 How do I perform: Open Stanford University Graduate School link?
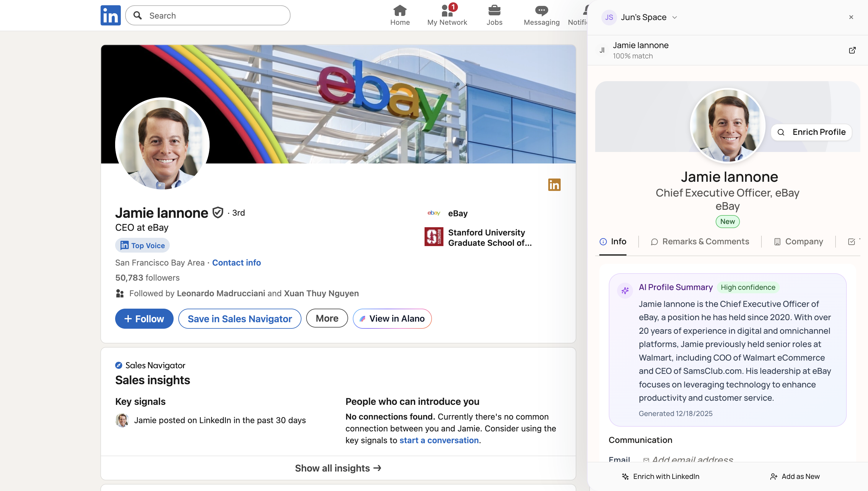pyautogui.click(x=490, y=238)
